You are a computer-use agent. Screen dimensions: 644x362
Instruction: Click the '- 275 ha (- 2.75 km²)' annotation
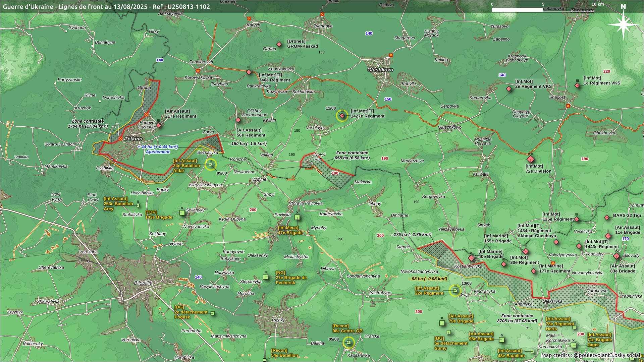click(411, 235)
